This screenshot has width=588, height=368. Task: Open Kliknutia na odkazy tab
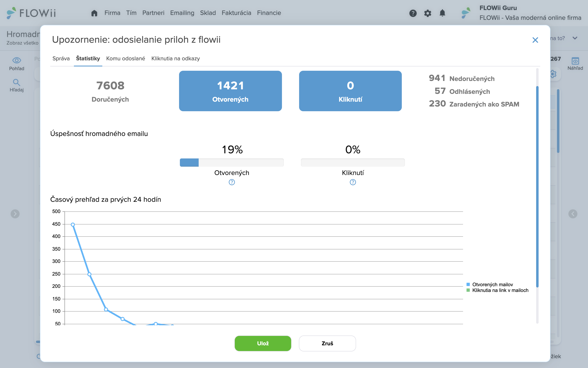click(x=175, y=58)
